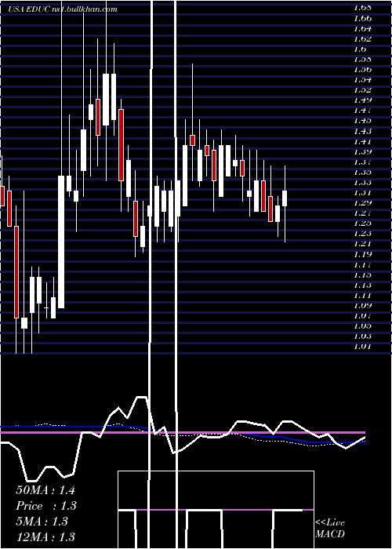Click the 1.41 price axis label
Image resolution: width=392 pixels, height=549 pixels.
pos(364,141)
